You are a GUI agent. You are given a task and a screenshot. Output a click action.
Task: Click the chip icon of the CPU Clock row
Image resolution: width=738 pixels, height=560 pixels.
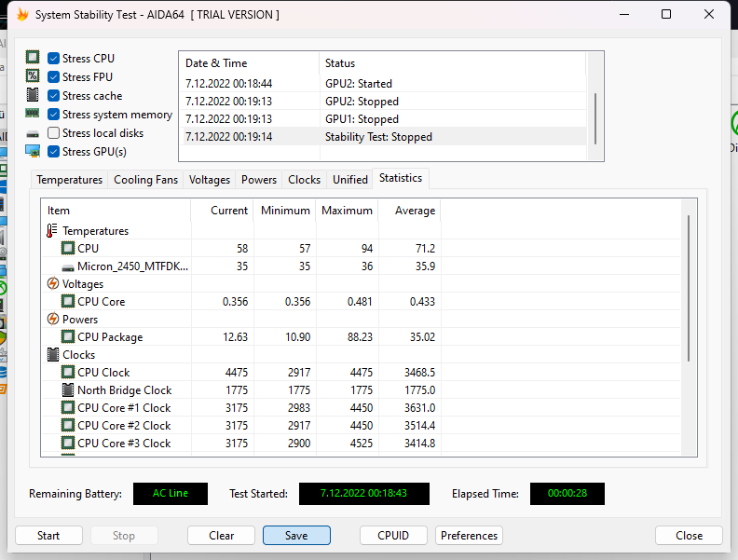click(x=68, y=372)
